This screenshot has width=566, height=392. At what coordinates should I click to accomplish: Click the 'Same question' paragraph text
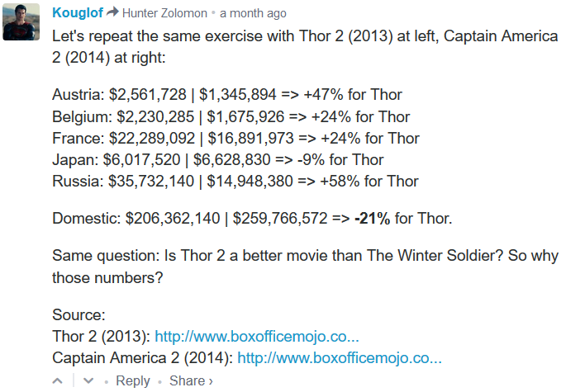click(306, 267)
